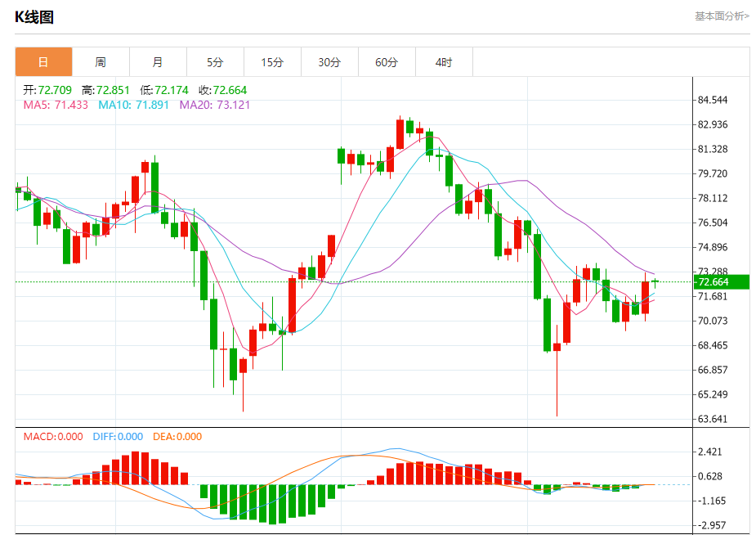Click the green 72.664 current price tag
Image resolution: width=756 pixels, height=535 pixels.
click(x=722, y=281)
